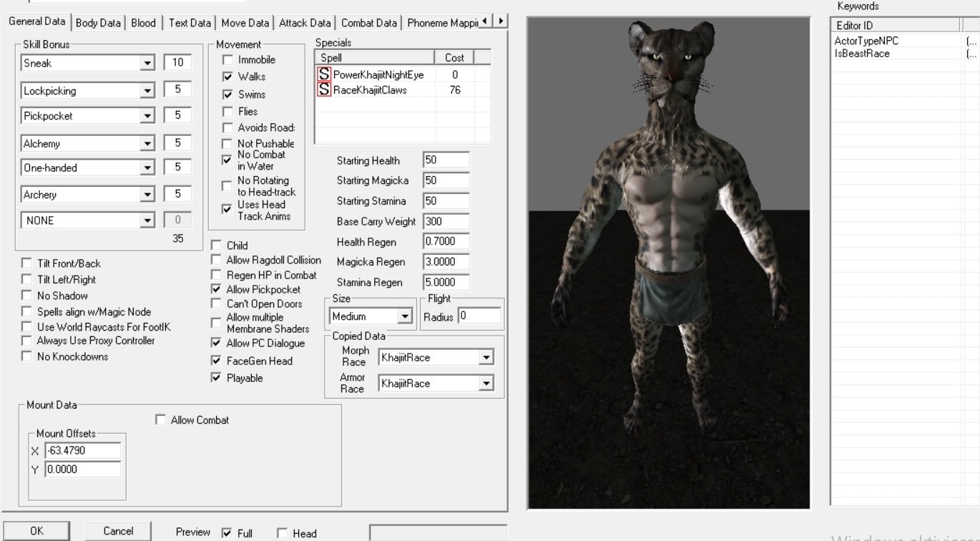Screen dimensions: 980x541
Task: Open the Armor Race dropdown
Action: pos(486,384)
